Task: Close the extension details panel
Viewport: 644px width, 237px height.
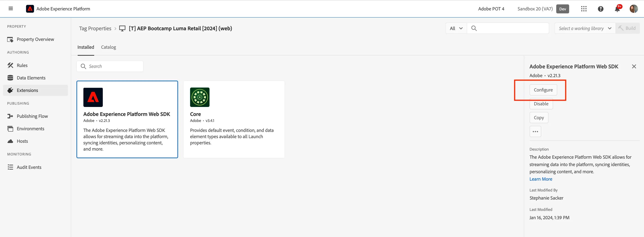Action: (634, 66)
